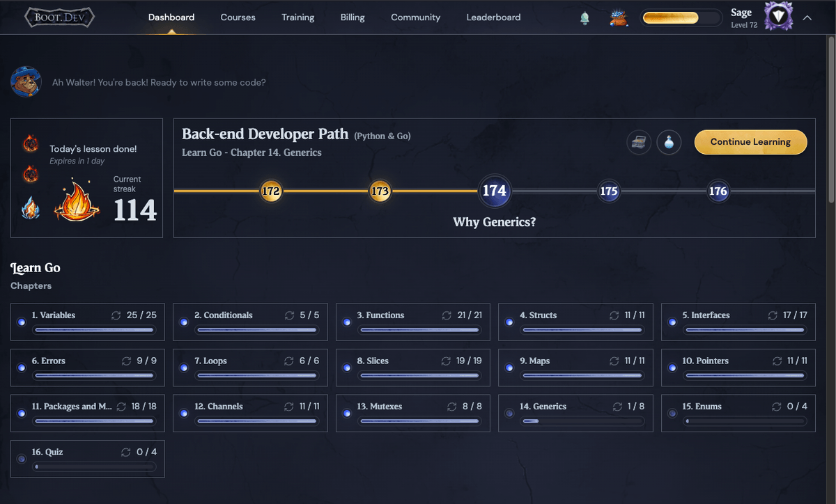Viewport: 836px width, 504px height.
Task: Collapse the profile menu chevron
Action: 805,17
